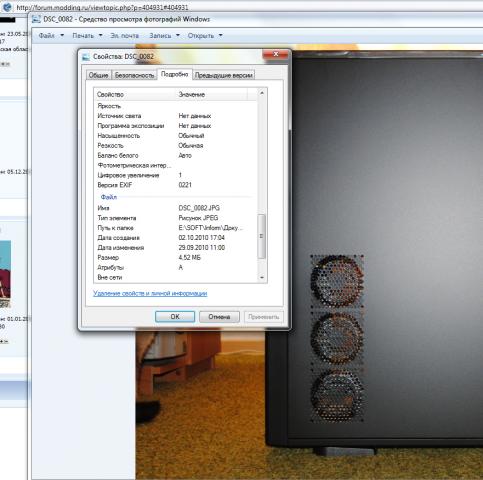Screen dimensions: 483x480
Task: Select the Вне сети property row
Action: pos(176,277)
